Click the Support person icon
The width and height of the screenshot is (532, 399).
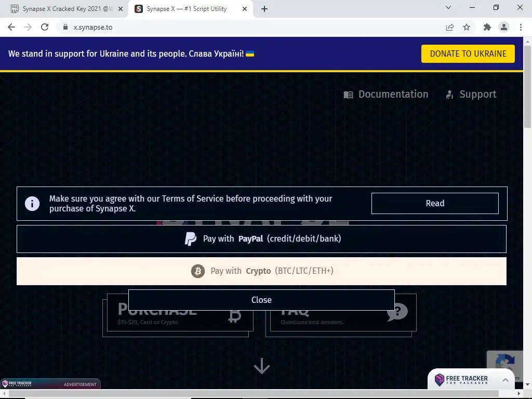click(x=449, y=95)
